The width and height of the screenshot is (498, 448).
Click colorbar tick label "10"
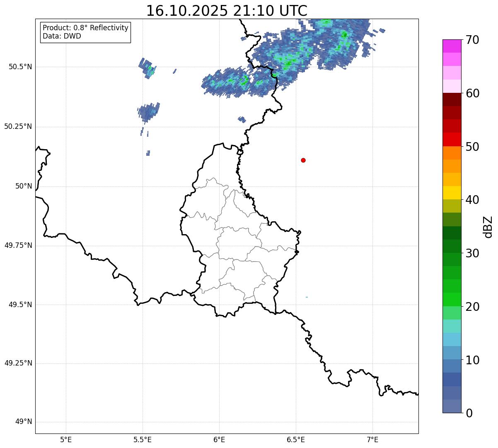point(472,360)
